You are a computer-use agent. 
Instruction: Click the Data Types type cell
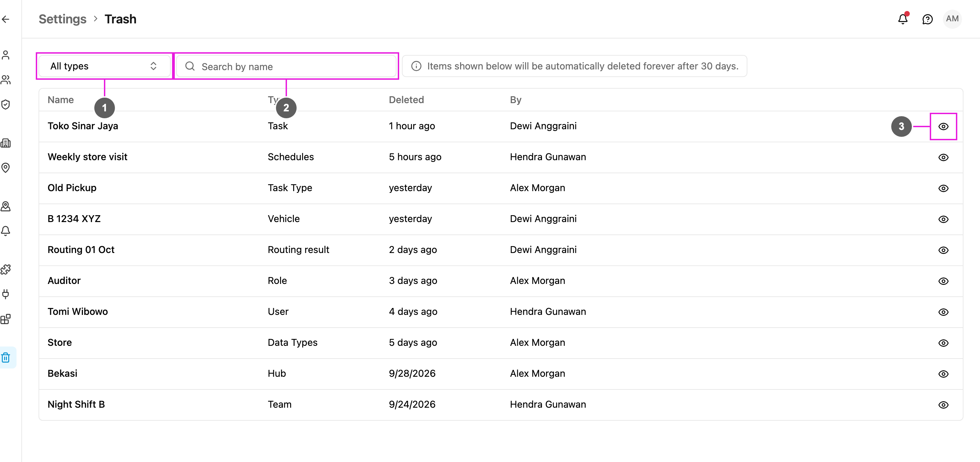click(x=292, y=342)
